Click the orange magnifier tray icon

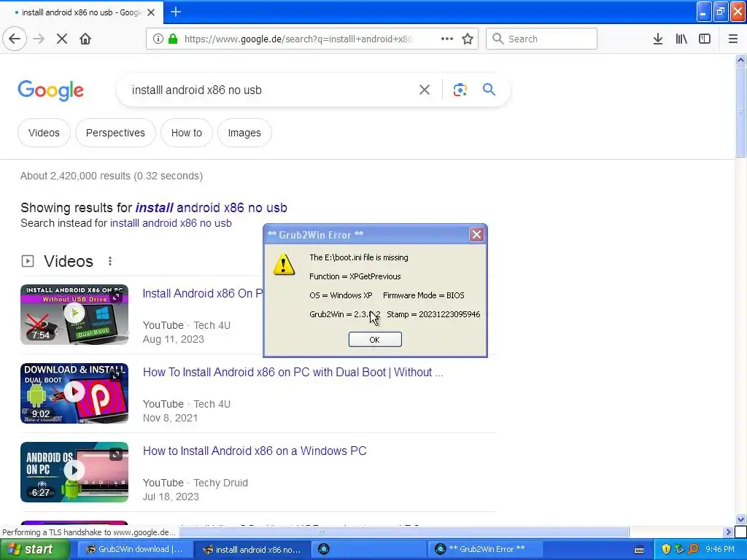pos(693,549)
